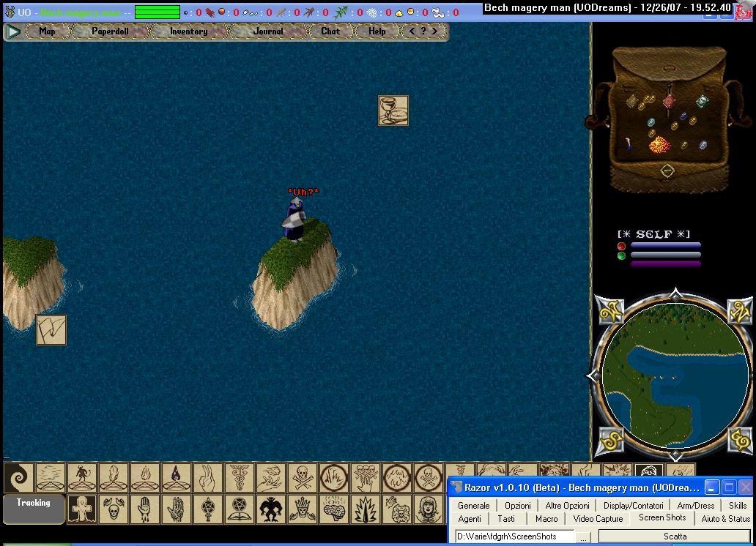Select the Screen Shots tab
This screenshot has height=546, width=756.
click(662, 517)
